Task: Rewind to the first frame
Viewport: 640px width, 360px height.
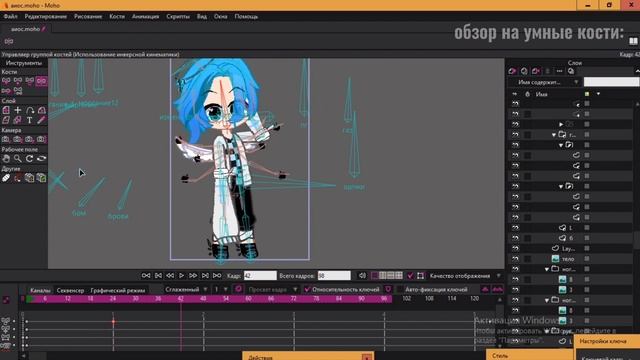Action: pos(146,276)
